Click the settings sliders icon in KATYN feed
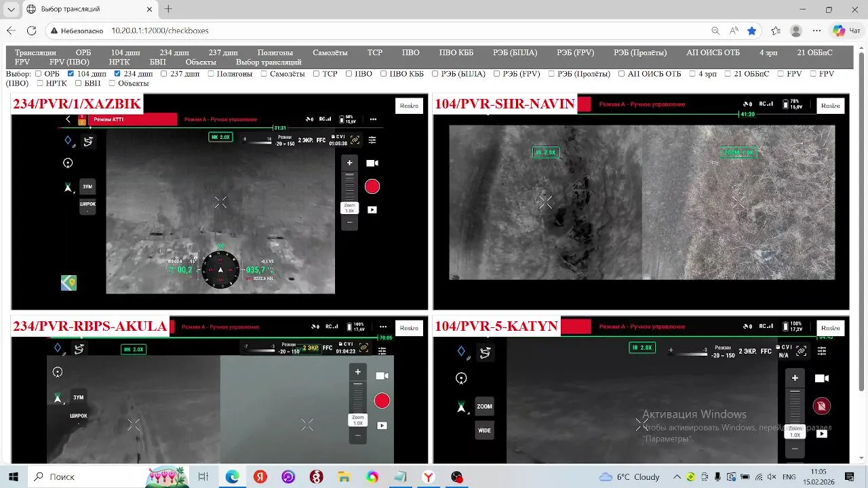 [x=822, y=351]
